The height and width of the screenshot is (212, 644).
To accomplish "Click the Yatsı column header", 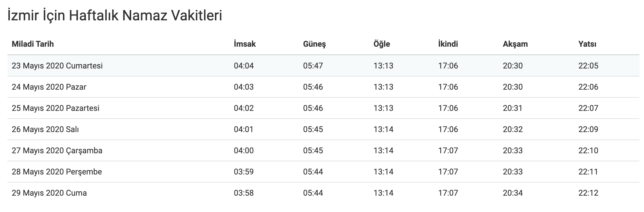I will click(x=587, y=44).
